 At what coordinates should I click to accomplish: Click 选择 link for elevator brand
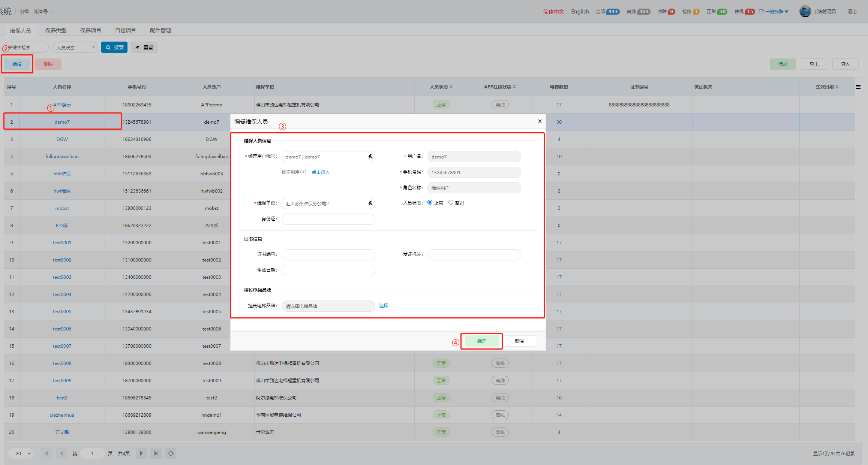point(383,306)
